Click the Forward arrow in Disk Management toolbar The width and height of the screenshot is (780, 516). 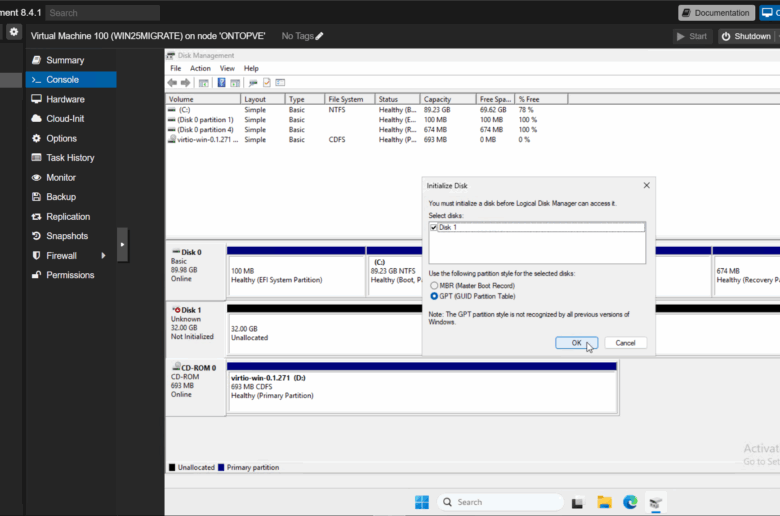click(186, 83)
